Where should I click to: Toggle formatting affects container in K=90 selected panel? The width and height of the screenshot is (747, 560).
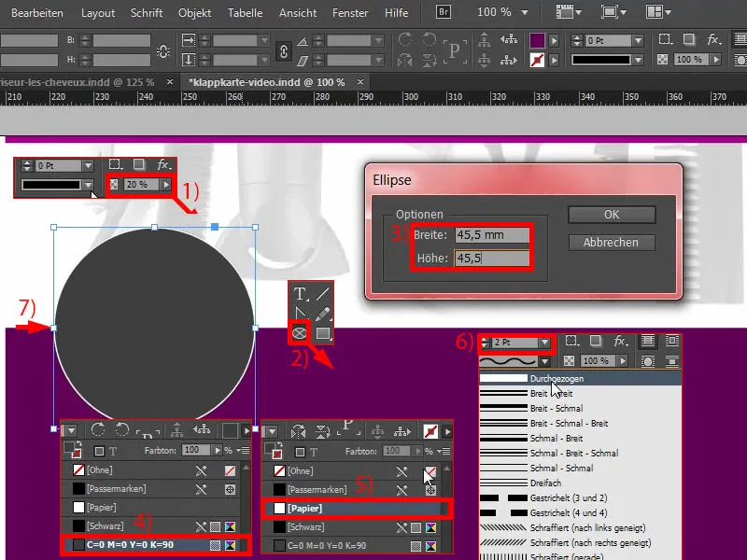[99, 451]
